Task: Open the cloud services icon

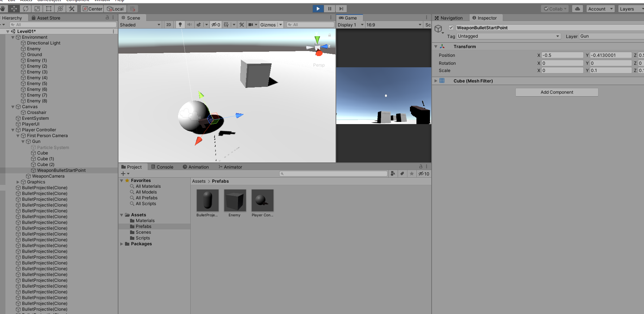Action: 578,9
